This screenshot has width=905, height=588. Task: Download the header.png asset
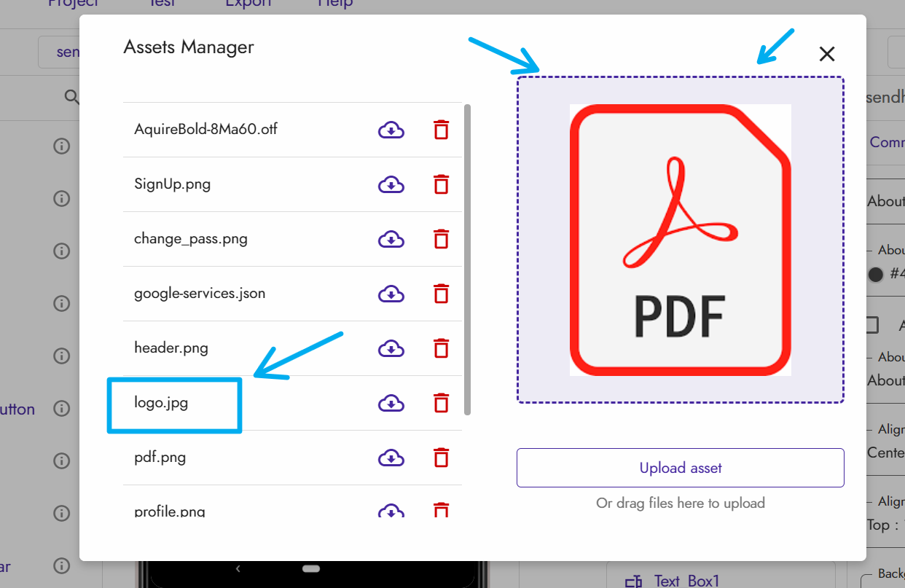pyautogui.click(x=391, y=348)
